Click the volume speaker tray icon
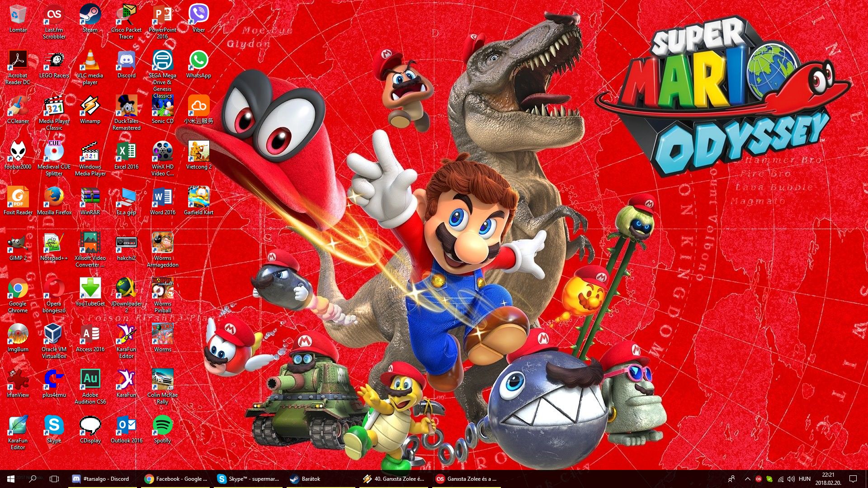This screenshot has width=868, height=488. point(791,479)
